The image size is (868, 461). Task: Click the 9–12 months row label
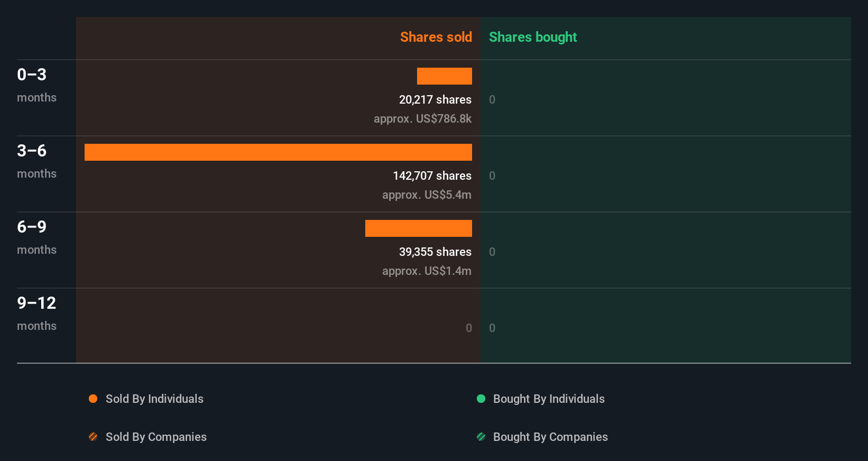(x=36, y=314)
